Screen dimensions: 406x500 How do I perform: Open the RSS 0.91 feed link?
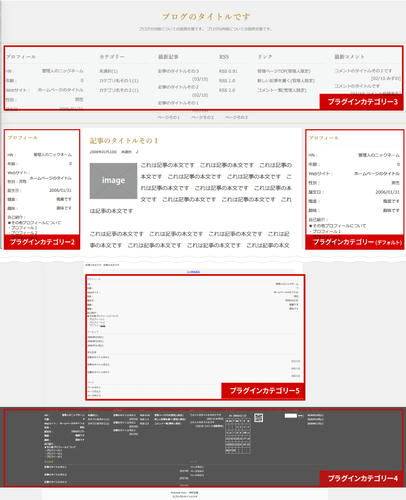[228, 71]
